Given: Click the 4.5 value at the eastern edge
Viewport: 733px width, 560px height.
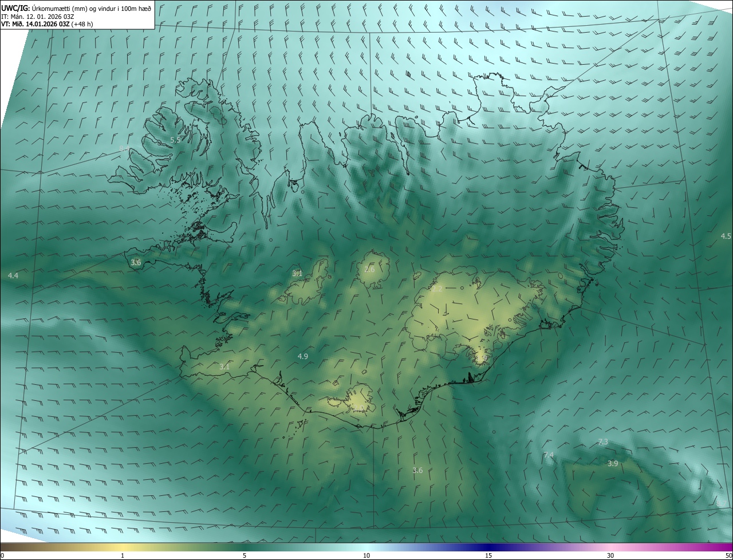Looking at the screenshot, I should coord(726,236).
